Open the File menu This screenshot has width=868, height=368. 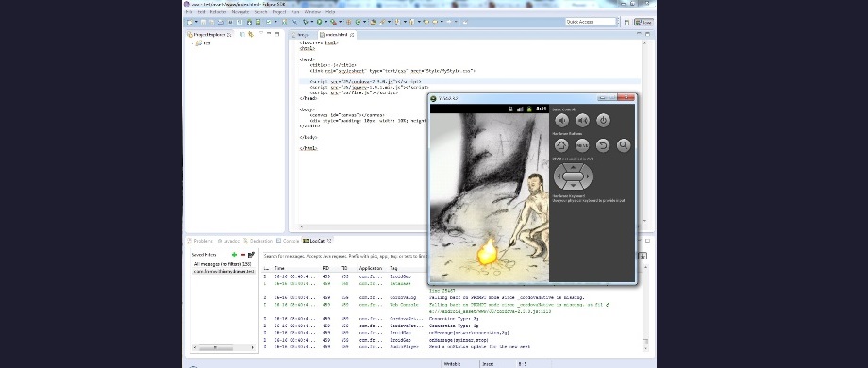tap(190, 11)
